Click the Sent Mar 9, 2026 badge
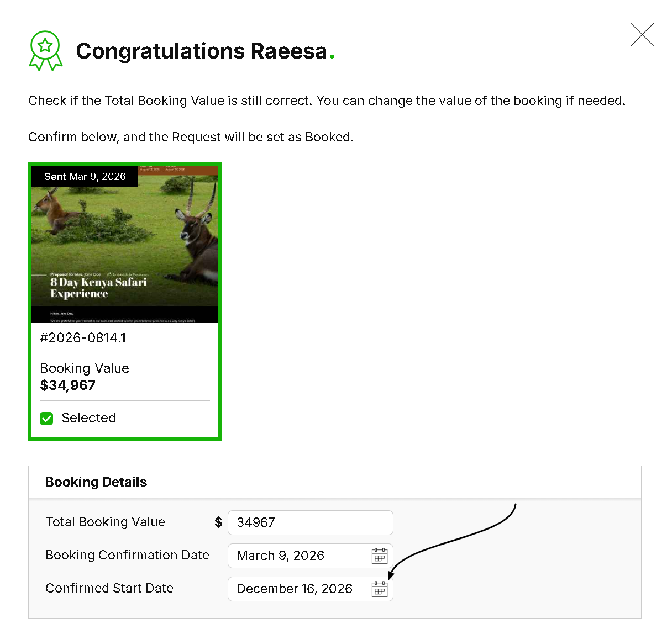The height and width of the screenshot is (629, 672). coord(85,177)
